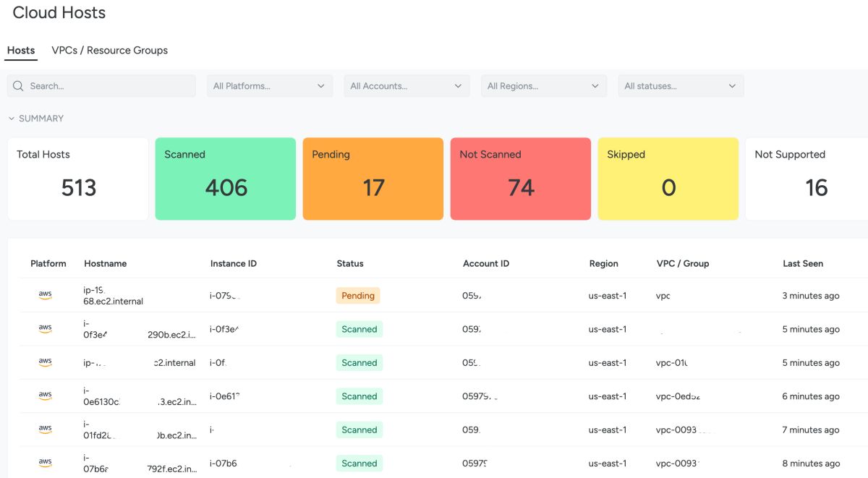Click AWS icon for host seen 8 minutes ago

point(45,463)
